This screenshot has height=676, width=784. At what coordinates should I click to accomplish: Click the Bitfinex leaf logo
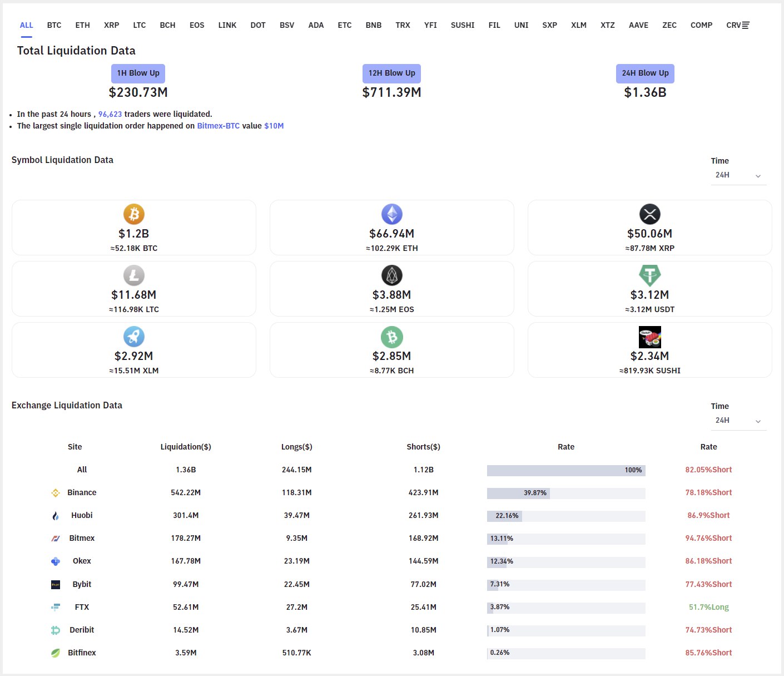coord(56,653)
